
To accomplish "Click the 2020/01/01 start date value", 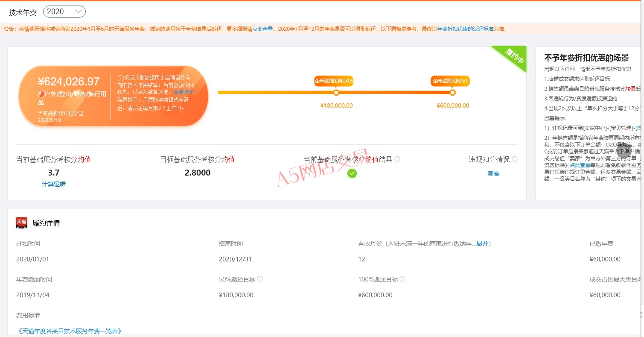I will coord(34,259).
